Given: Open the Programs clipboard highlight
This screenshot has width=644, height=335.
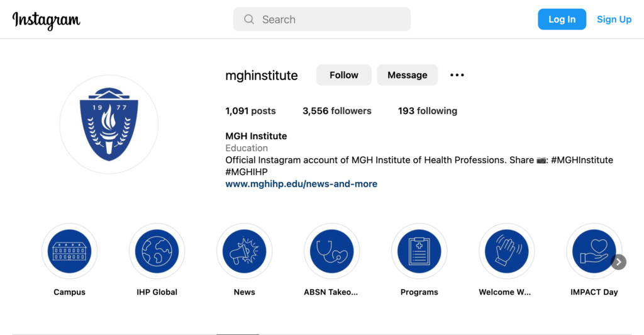Looking at the screenshot, I should [x=419, y=251].
